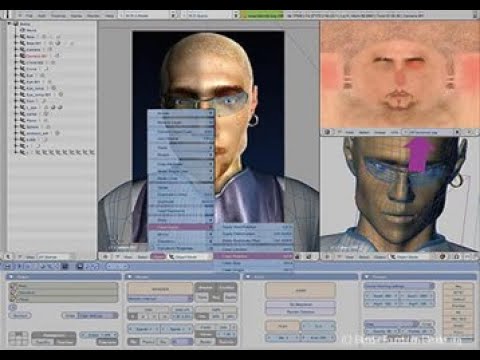Toggle the Backbuf button in Output panel

(20, 315)
